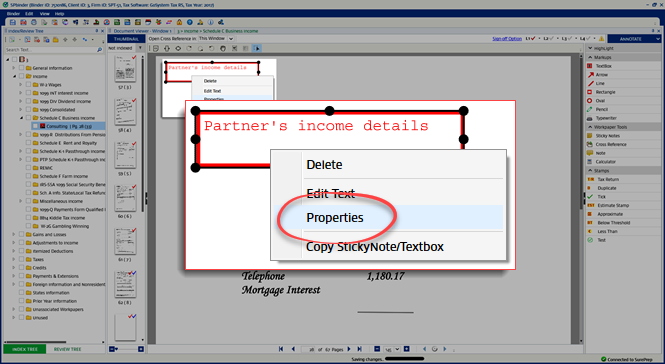Tick the Taxes folder checkbox

coord(21,259)
